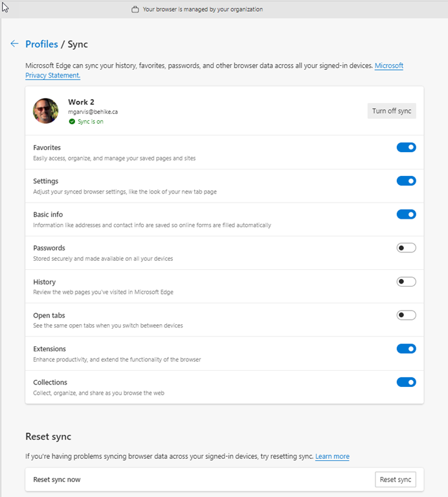
Task: Click the Work 2 profile picture
Action: click(46, 111)
